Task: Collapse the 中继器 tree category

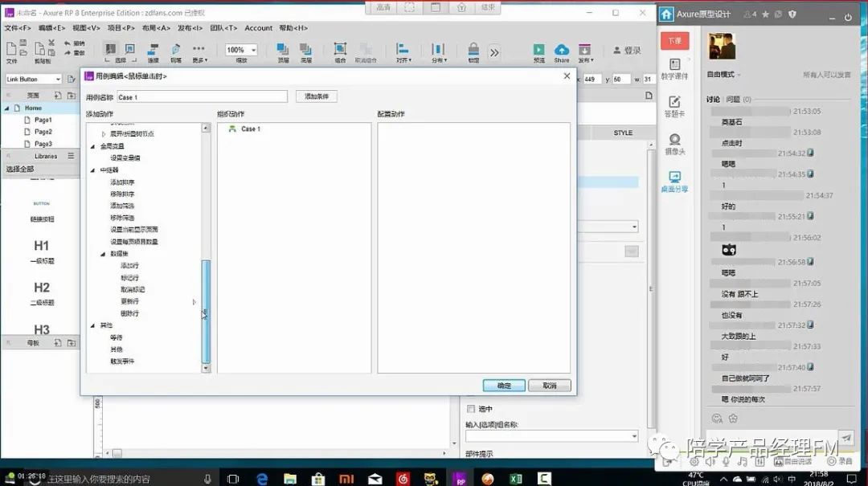Action: [92, 170]
